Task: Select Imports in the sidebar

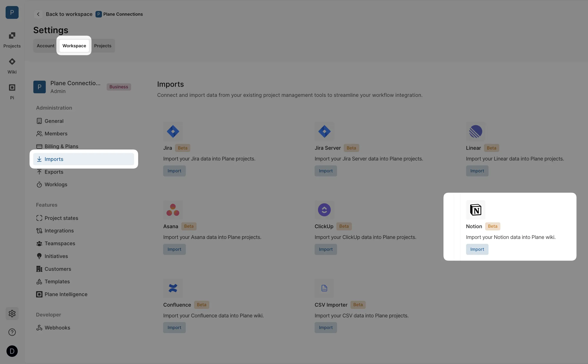Action: (x=84, y=159)
